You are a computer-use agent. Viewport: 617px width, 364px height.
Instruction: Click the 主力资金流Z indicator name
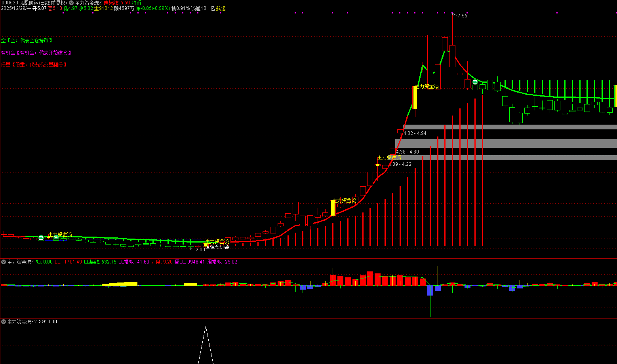[89, 3]
